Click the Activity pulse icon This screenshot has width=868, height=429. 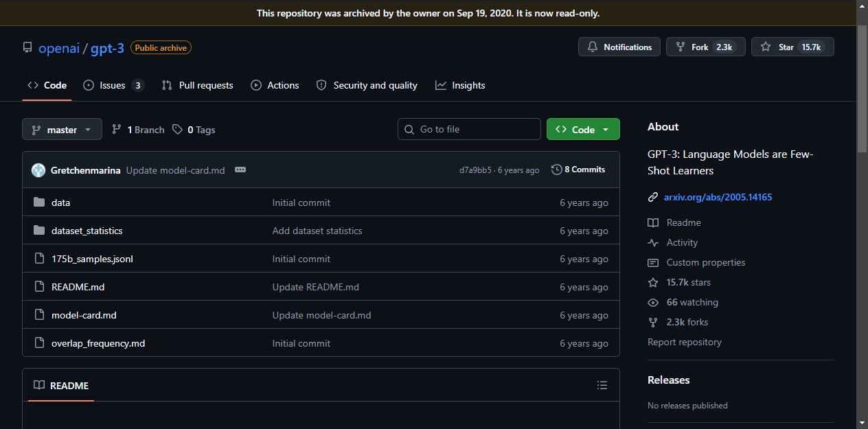tap(653, 242)
